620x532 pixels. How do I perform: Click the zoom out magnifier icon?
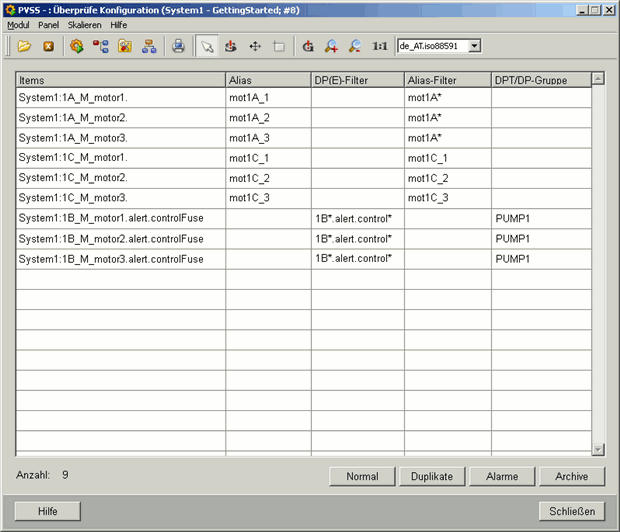[355, 46]
